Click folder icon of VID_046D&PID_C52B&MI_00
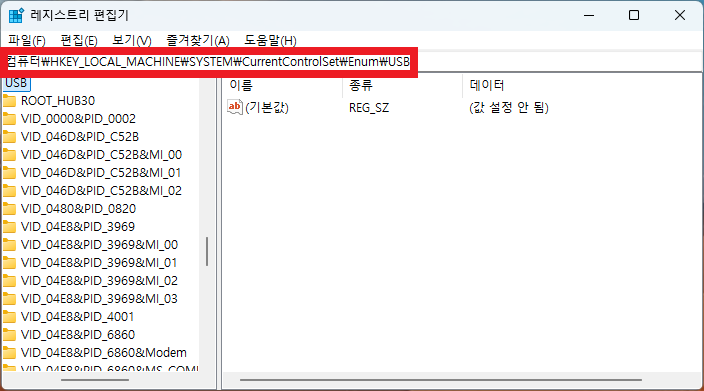 tap(9, 154)
